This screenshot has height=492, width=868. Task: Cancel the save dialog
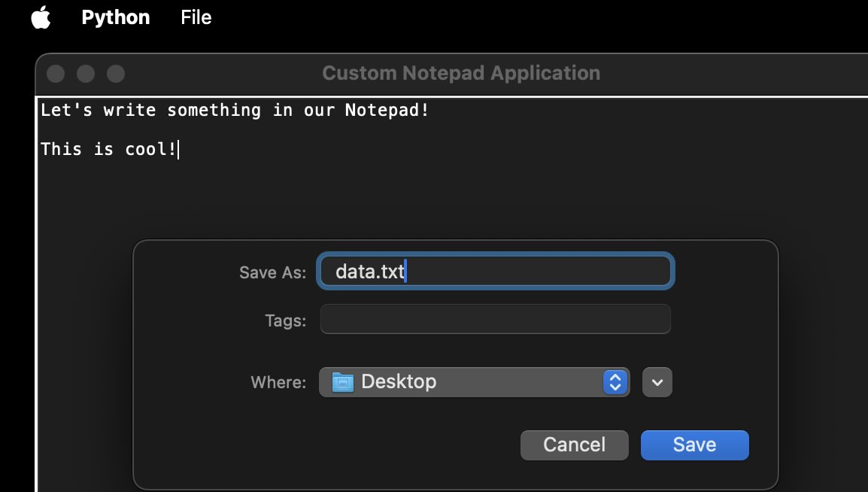[x=574, y=445]
